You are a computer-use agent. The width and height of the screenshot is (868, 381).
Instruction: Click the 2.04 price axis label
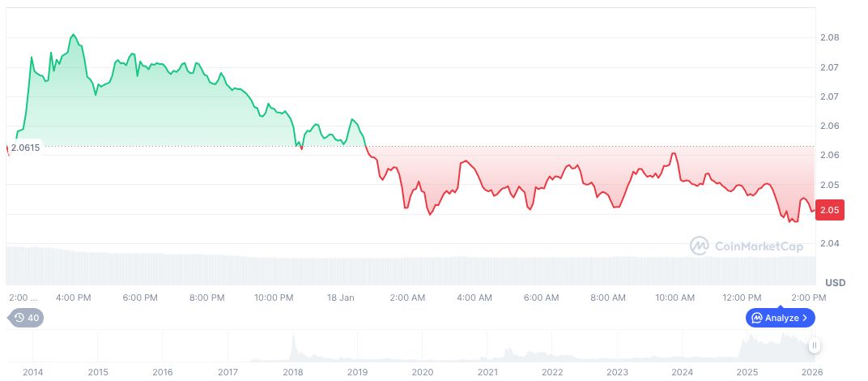(828, 243)
